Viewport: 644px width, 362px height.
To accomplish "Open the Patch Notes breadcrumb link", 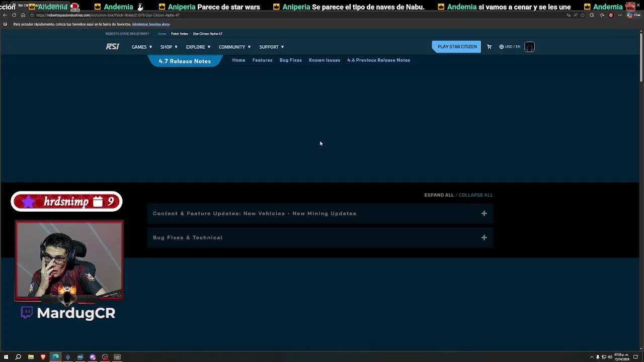I will tap(180, 34).
